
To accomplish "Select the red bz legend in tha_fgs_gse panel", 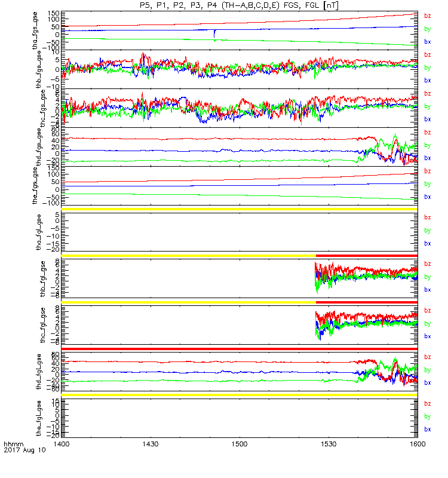I will [x=427, y=16].
